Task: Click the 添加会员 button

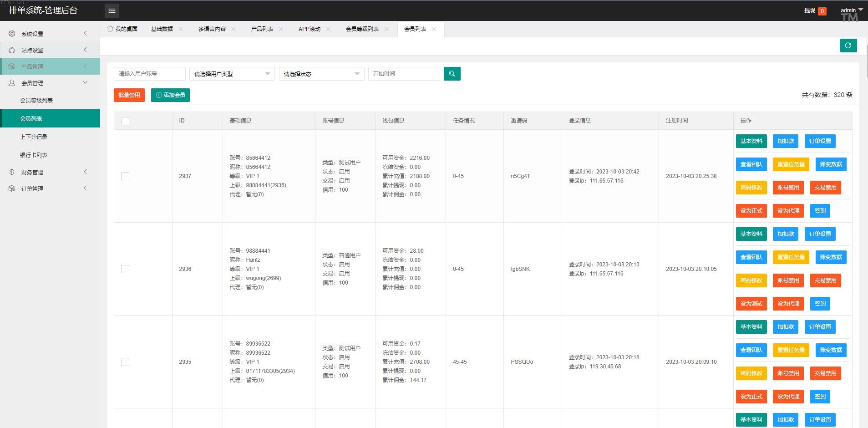Action: (x=170, y=95)
